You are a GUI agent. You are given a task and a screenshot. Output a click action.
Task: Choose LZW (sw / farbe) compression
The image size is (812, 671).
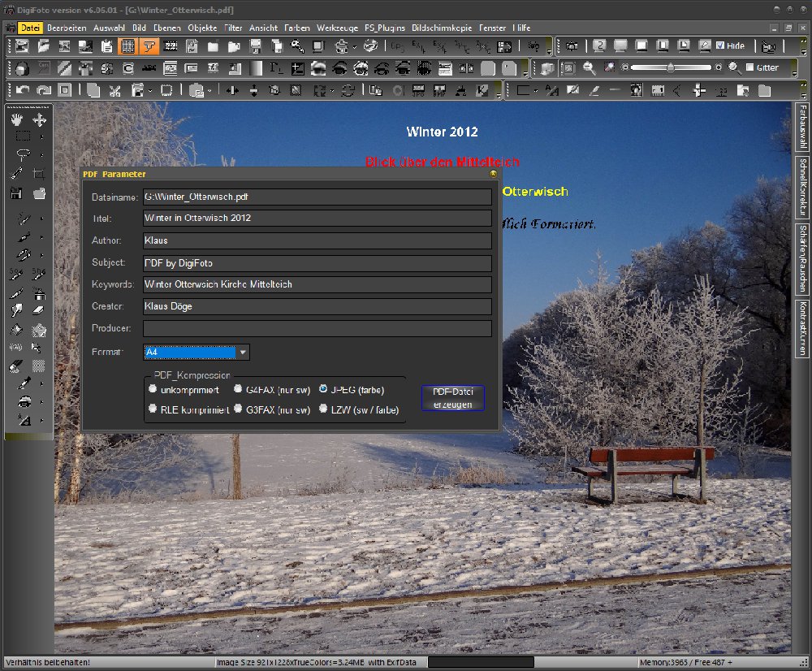323,409
